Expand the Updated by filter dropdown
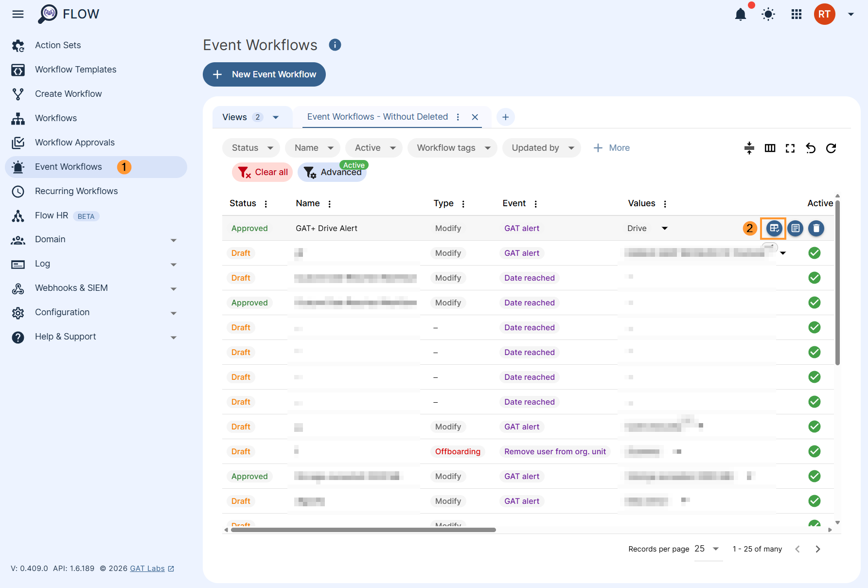 point(541,147)
